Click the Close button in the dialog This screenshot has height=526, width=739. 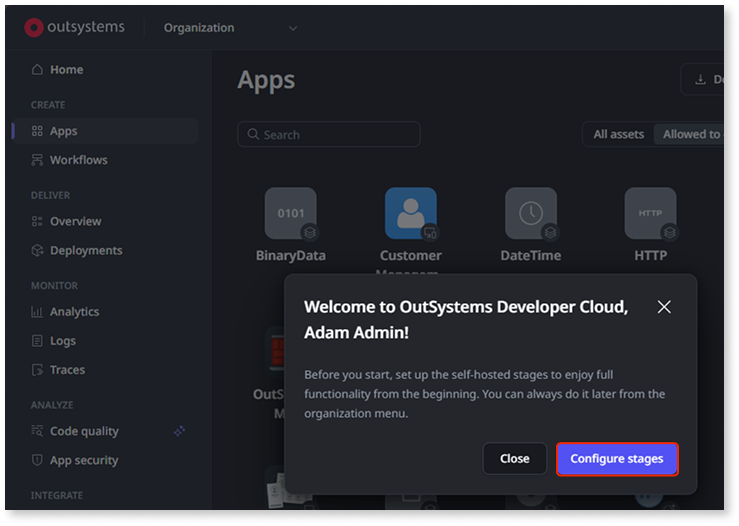point(515,459)
